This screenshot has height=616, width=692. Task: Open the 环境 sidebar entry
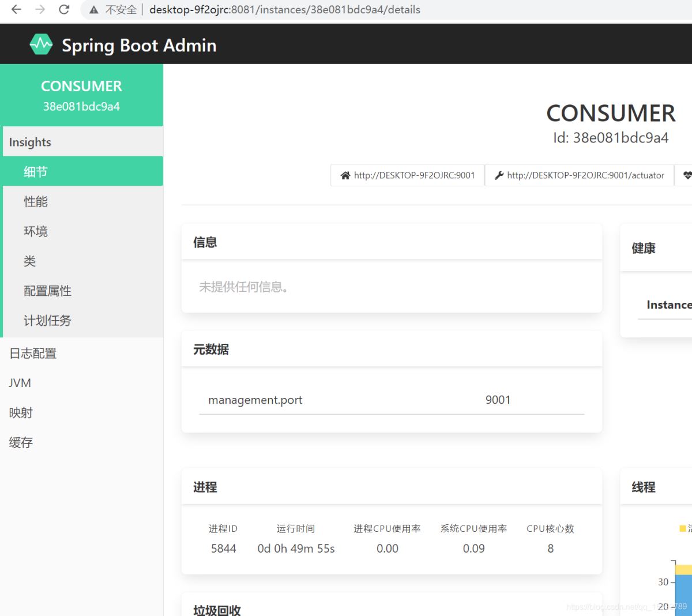click(36, 231)
